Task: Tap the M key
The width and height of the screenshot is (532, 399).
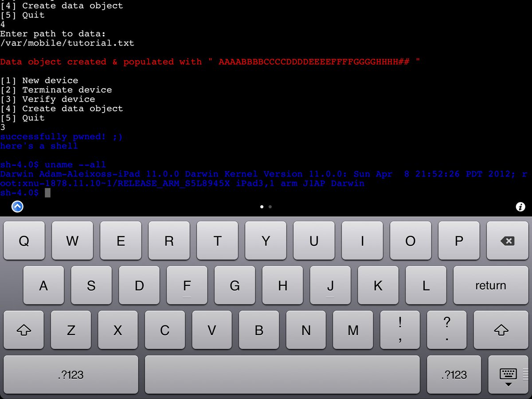Action: click(x=353, y=330)
